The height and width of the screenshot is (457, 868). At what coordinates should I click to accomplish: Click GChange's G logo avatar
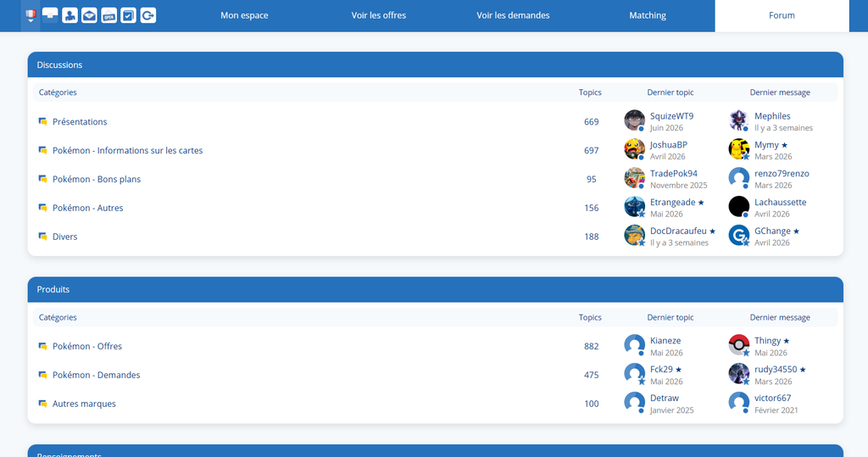738,236
